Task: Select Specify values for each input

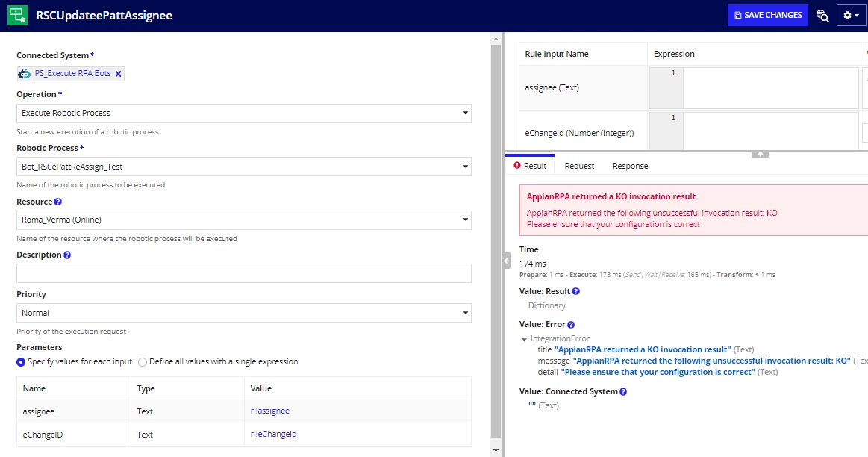Action: (x=21, y=361)
